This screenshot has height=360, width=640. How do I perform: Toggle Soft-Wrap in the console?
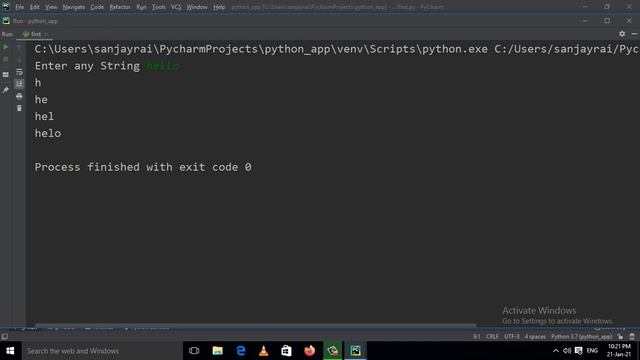click(x=19, y=72)
